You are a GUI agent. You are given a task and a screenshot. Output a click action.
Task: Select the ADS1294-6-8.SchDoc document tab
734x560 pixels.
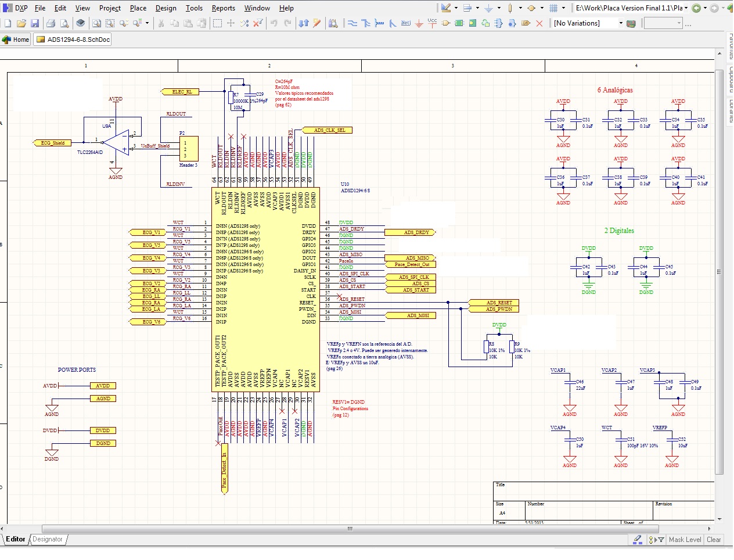tap(73, 40)
